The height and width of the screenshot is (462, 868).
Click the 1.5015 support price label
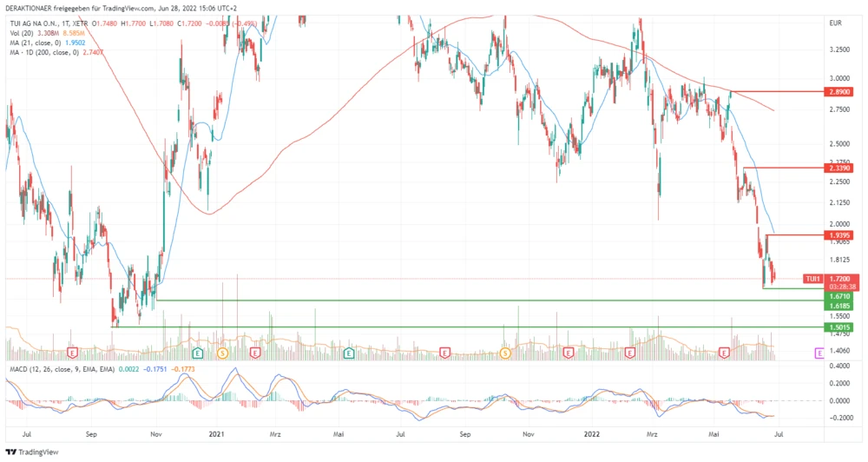coord(839,327)
